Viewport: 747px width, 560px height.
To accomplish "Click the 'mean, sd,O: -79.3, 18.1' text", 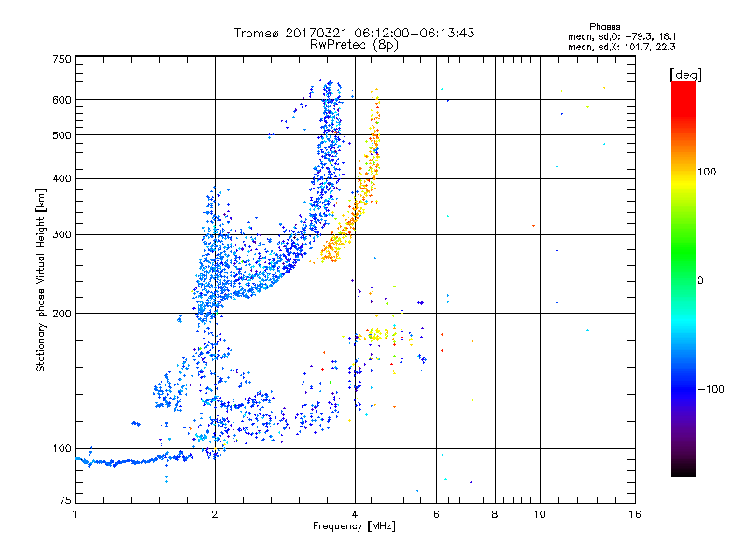I will tap(622, 36).
